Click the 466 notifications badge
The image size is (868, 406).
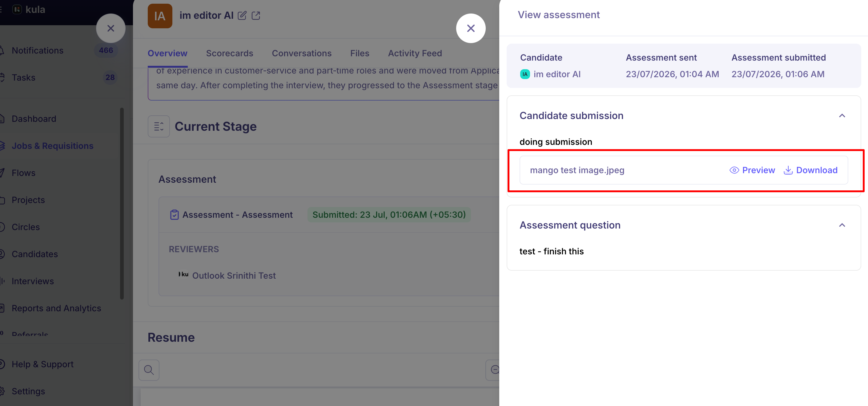tap(106, 50)
